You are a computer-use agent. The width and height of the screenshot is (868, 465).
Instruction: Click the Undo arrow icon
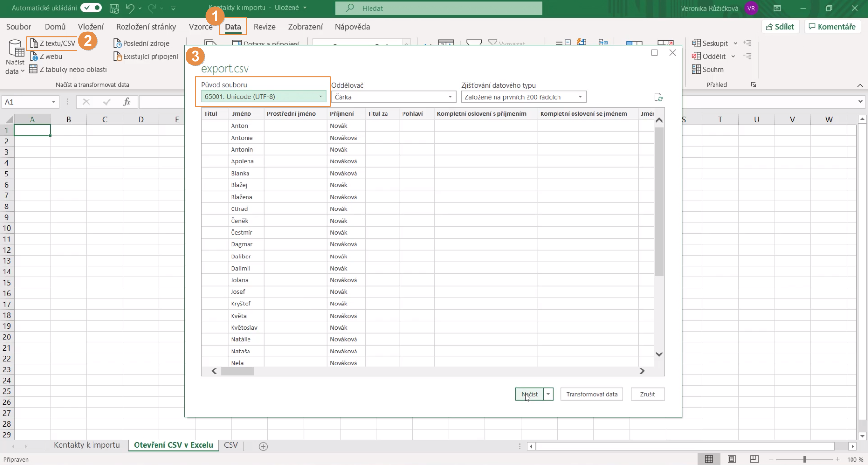click(130, 8)
